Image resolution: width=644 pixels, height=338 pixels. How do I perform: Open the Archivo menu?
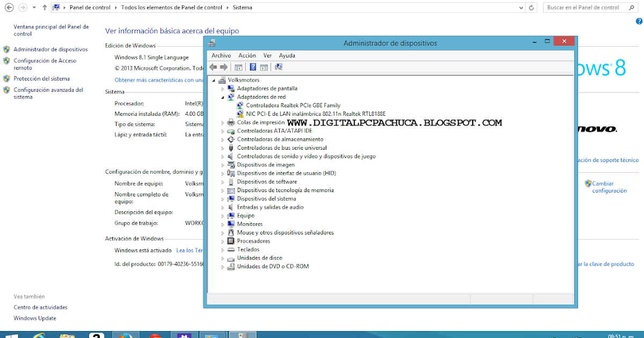(221, 55)
